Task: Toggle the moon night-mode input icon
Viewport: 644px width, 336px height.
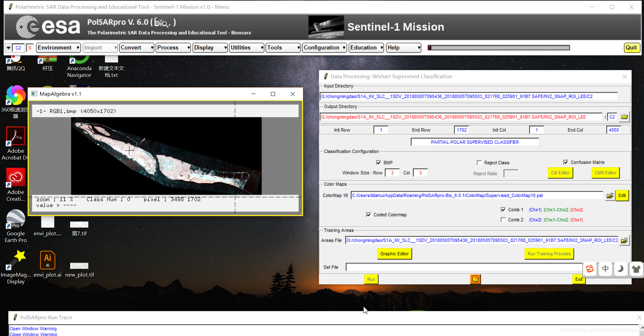Action: [x=620, y=269]
